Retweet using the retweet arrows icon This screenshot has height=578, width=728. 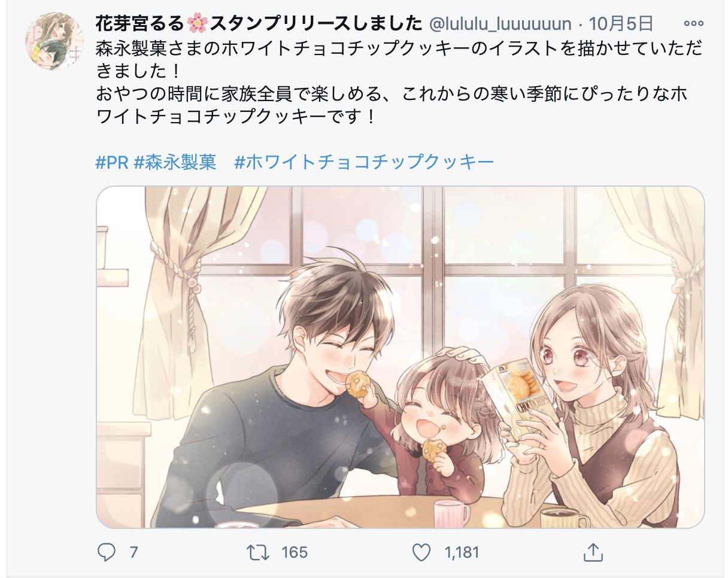258,552
